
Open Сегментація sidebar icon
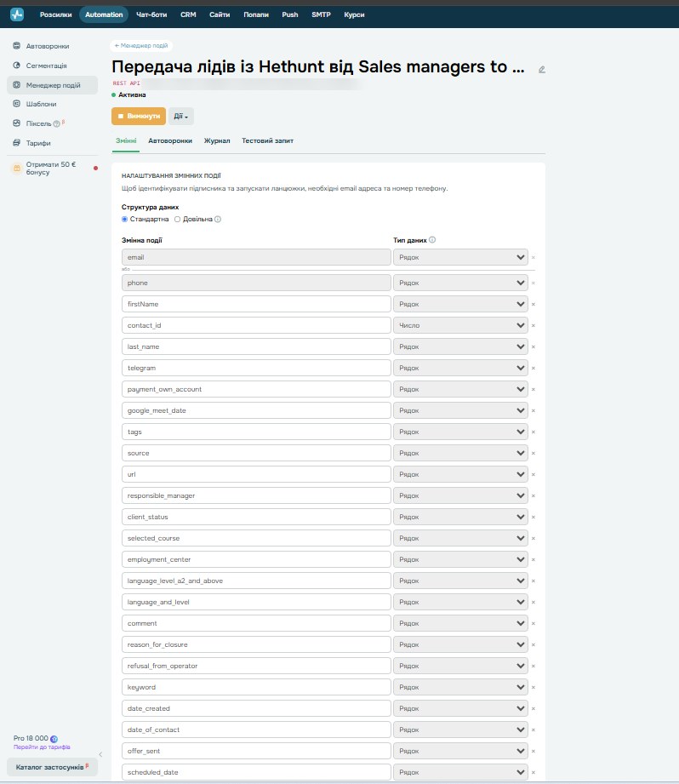16,65
